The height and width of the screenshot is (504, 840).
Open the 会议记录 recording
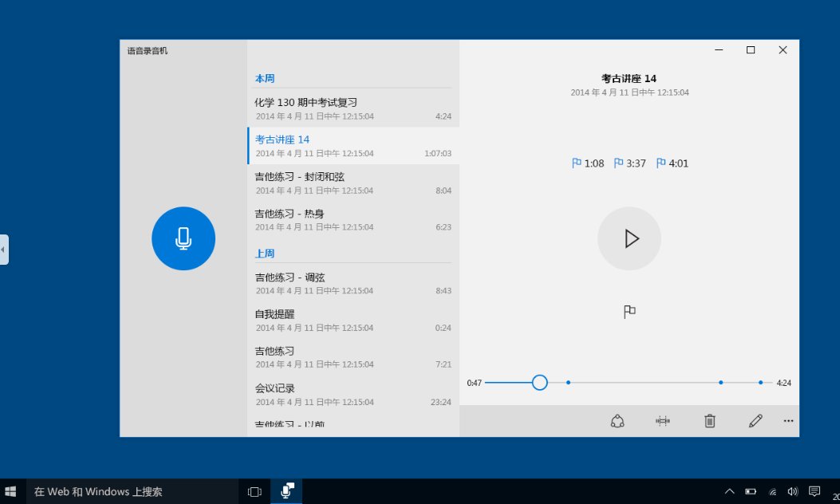353,394
